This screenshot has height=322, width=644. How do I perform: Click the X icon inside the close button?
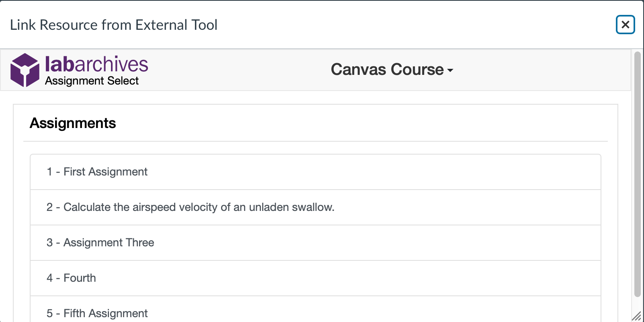[x=625, y=25]
